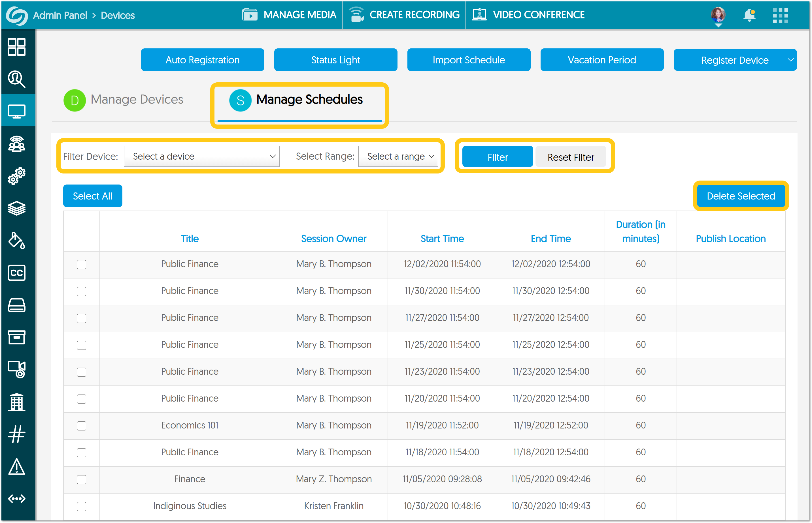Open the Manage Media menu item
This screenshot has height=523, width=812.
(x=289, y=15)
